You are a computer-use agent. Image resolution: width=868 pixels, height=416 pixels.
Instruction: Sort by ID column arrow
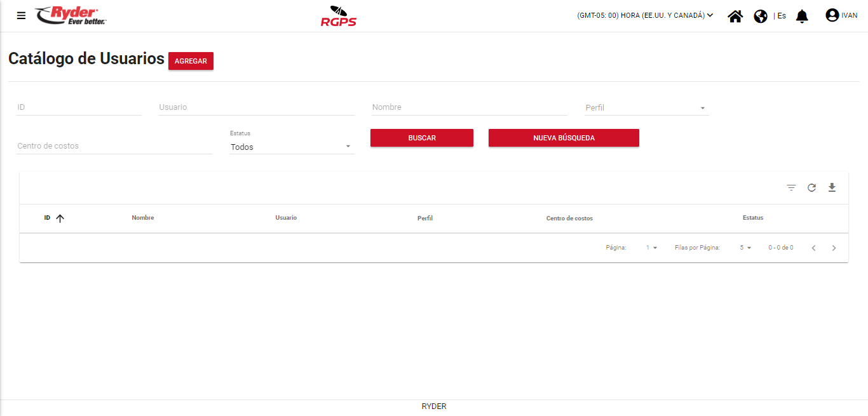[60, 218]
